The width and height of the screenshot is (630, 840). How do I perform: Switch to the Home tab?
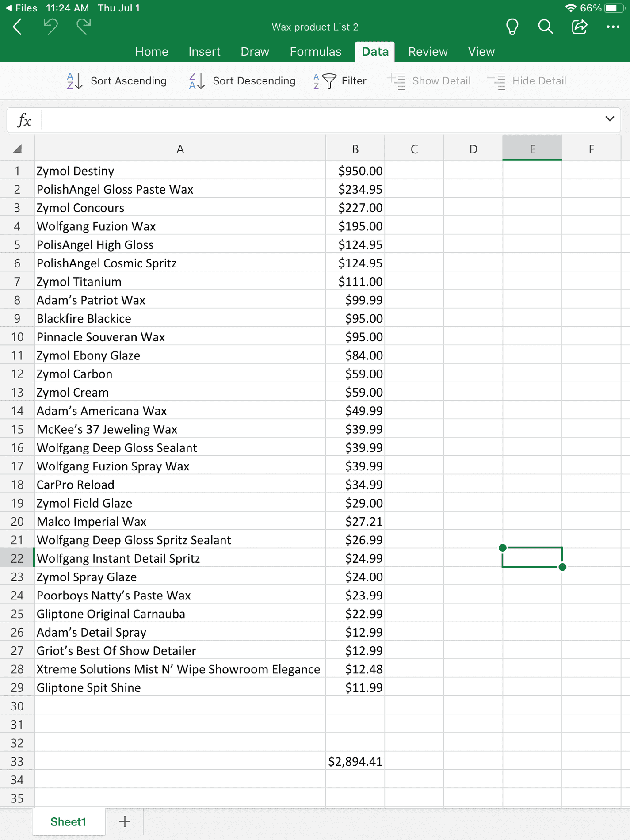click(152, 52)
